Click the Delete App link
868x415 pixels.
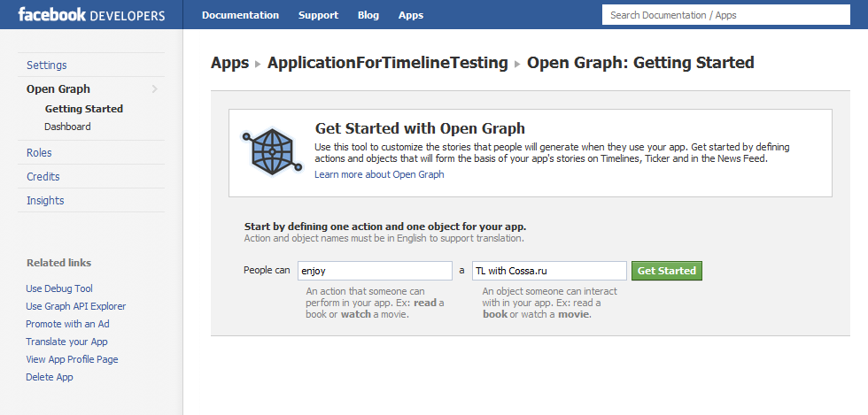click(50, 377)
